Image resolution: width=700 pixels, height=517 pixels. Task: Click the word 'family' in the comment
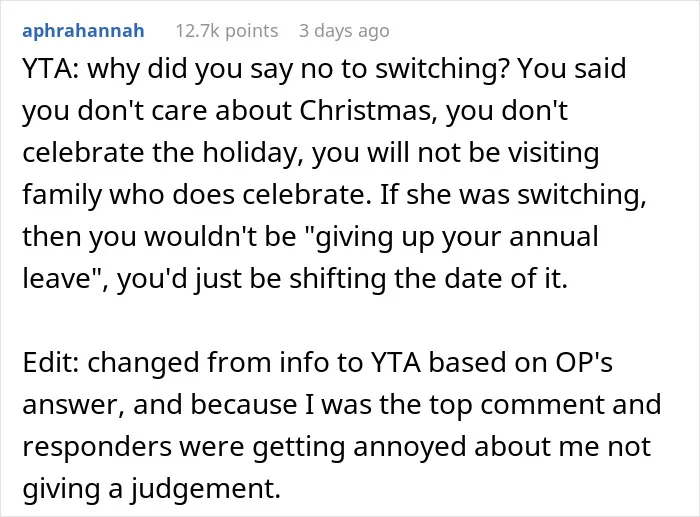pyautogui.click(x=62, y=195)
